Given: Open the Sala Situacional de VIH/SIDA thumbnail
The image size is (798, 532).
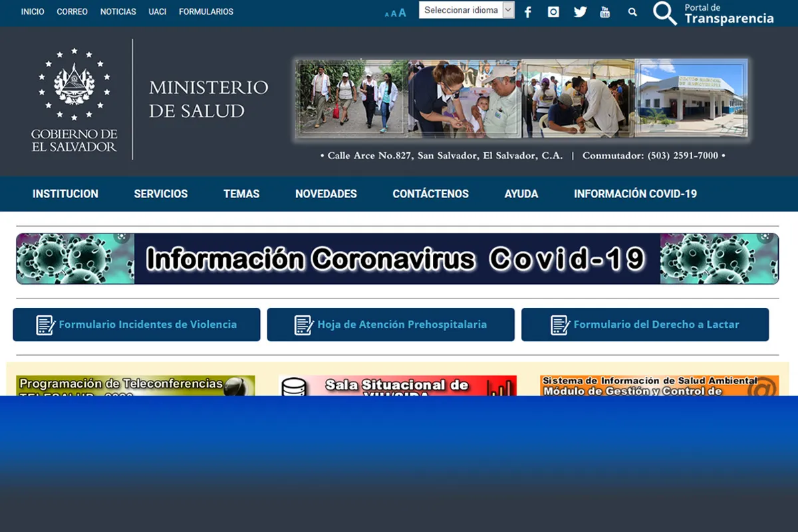Looking at the screenshot, I should coord(397,386).
